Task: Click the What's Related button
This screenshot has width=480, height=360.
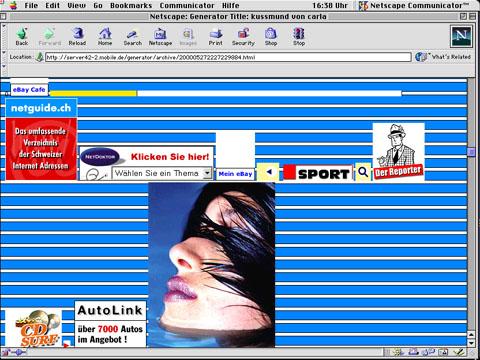Action: click(x=443, y=57)
